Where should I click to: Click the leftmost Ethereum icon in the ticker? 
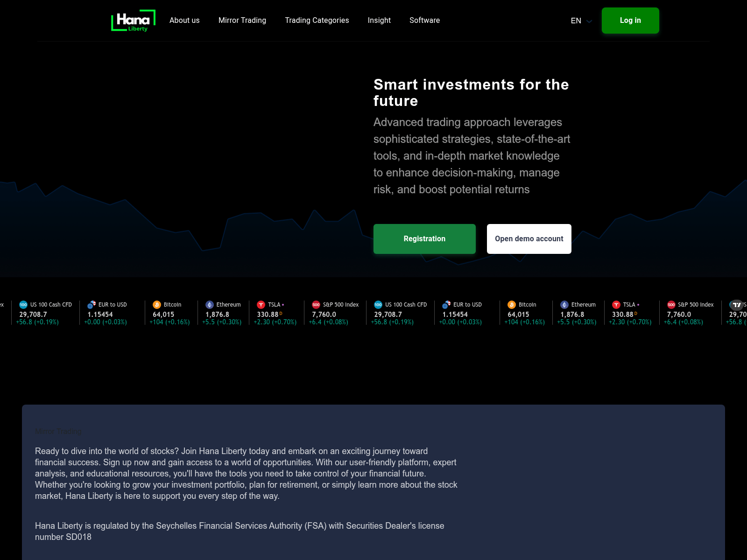coord(210,305)
